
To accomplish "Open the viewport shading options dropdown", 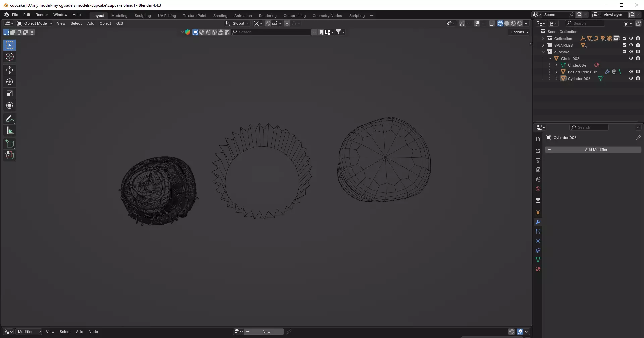I will pyautogui.click(x=526, y=23).
